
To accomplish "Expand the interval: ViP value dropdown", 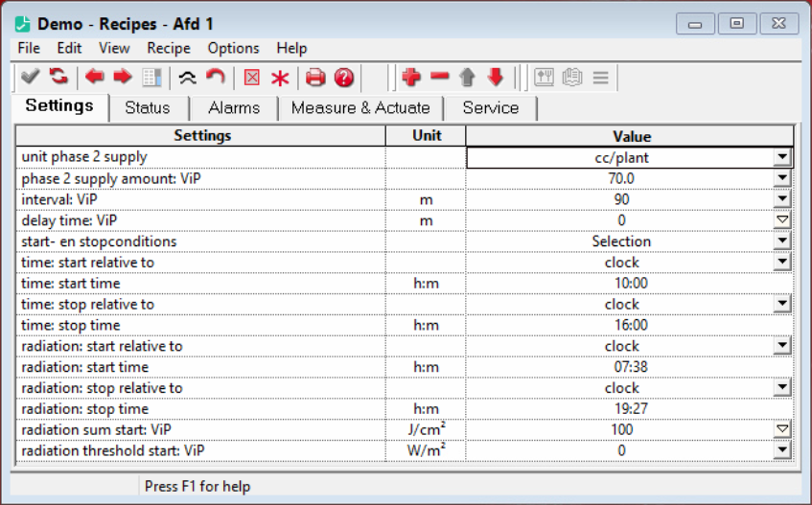I will (782, 199).
